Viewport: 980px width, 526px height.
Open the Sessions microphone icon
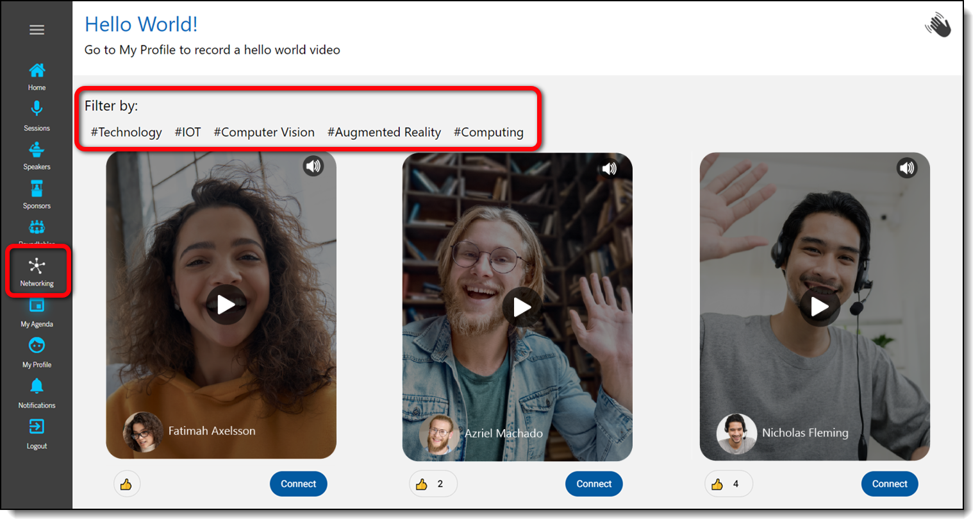pos(37,109)
